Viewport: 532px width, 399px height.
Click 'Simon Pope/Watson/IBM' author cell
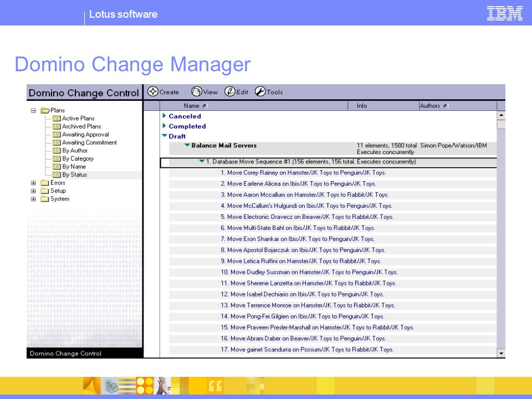[x=453, y=146]
